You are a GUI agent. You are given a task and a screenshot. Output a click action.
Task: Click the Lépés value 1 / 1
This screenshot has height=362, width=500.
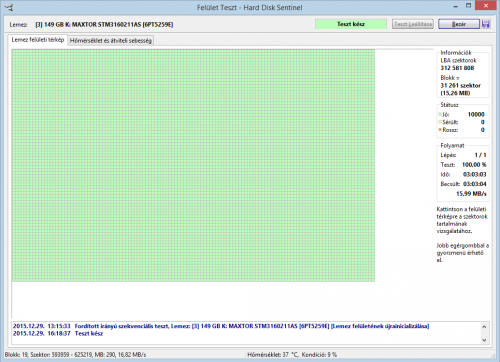tap(480, 155)
